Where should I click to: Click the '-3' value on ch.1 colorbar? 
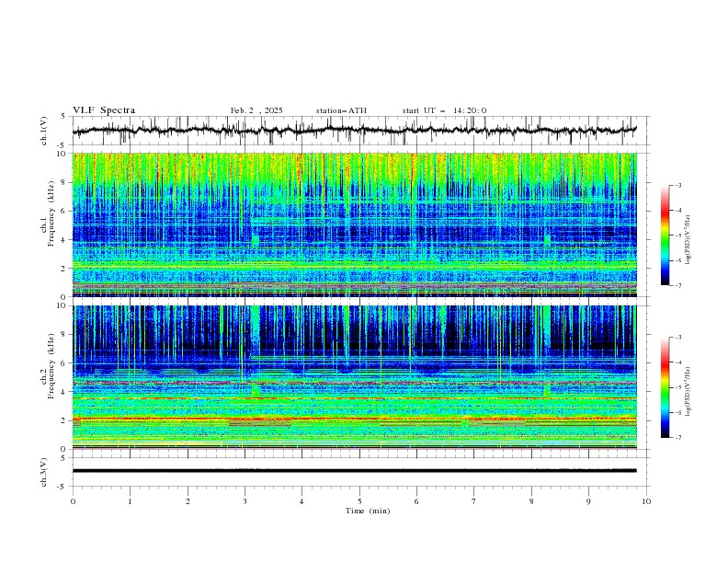(x=677, y=185)
